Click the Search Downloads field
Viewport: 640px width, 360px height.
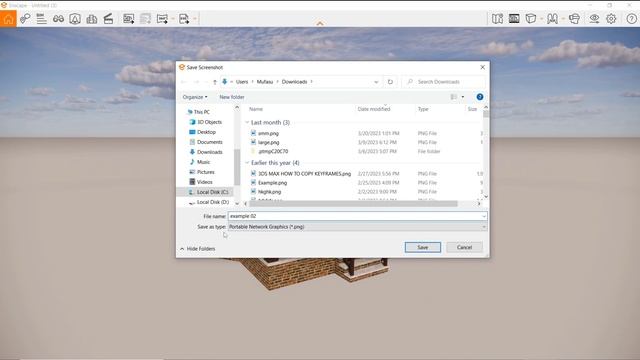(443, 82)
